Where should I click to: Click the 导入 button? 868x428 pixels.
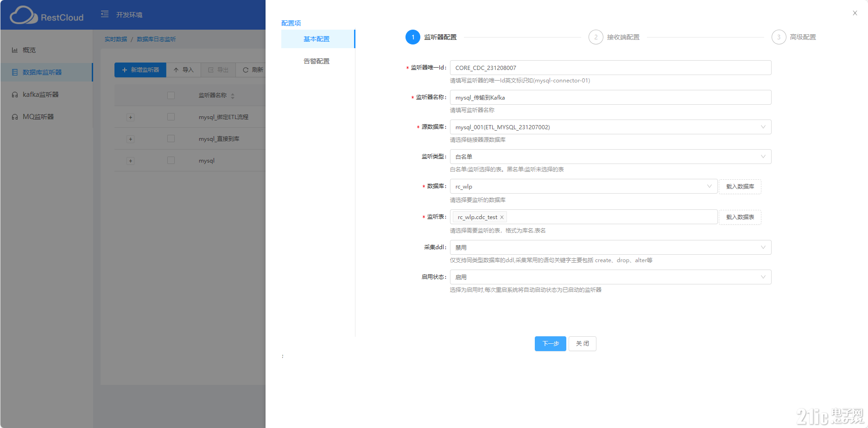[184, 70]
